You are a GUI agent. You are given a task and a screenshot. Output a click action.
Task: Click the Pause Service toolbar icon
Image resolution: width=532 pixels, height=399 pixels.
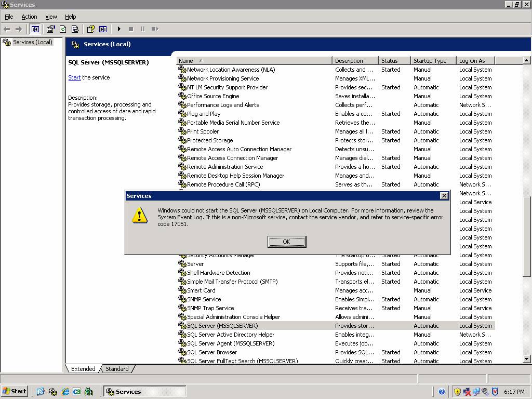click(x=143, y=29)
